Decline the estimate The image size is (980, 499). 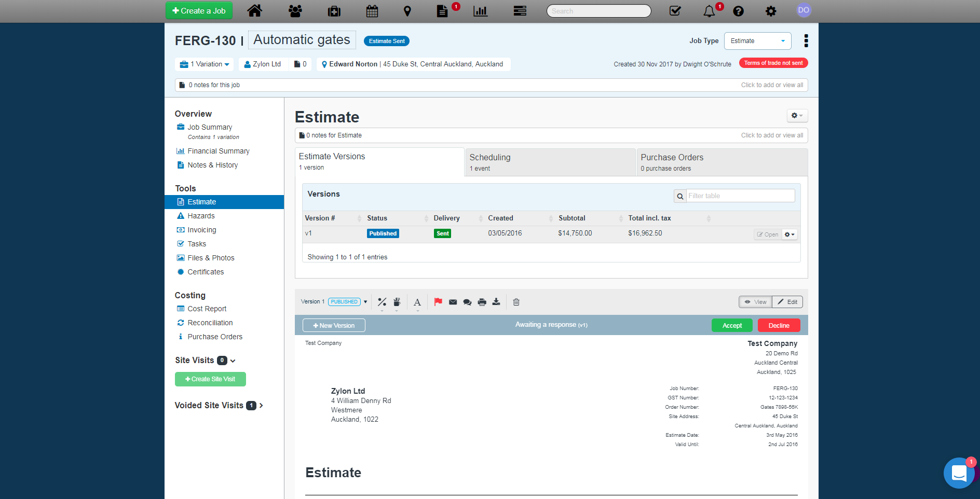[779, 325]
